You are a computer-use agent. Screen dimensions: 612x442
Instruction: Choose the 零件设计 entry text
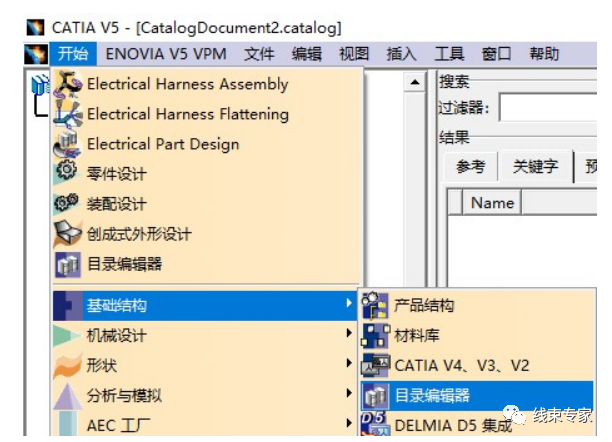116,174
